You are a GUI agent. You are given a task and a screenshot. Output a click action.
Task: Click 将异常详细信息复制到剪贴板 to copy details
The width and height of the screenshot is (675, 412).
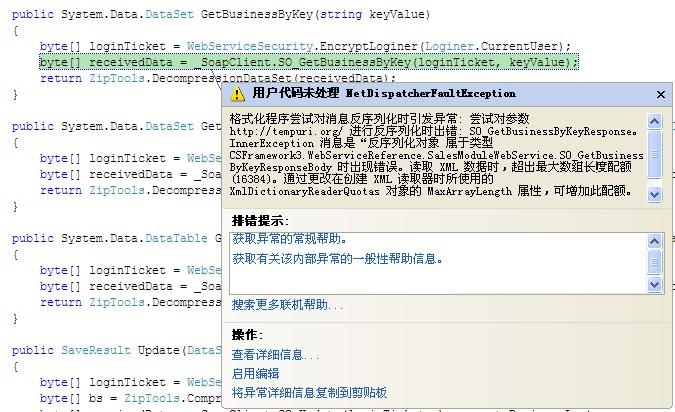[309, 392]
